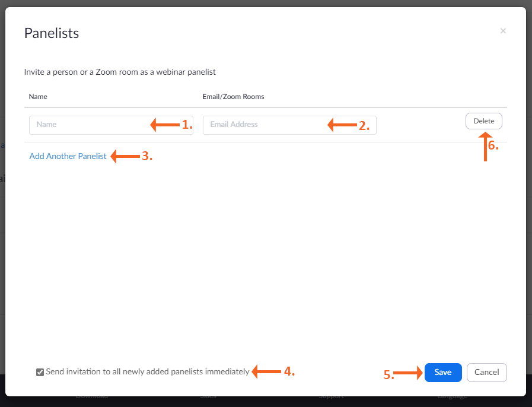Cancel adding panelists
This screenshot has width=532, height=407.
[x=487, y=373]
